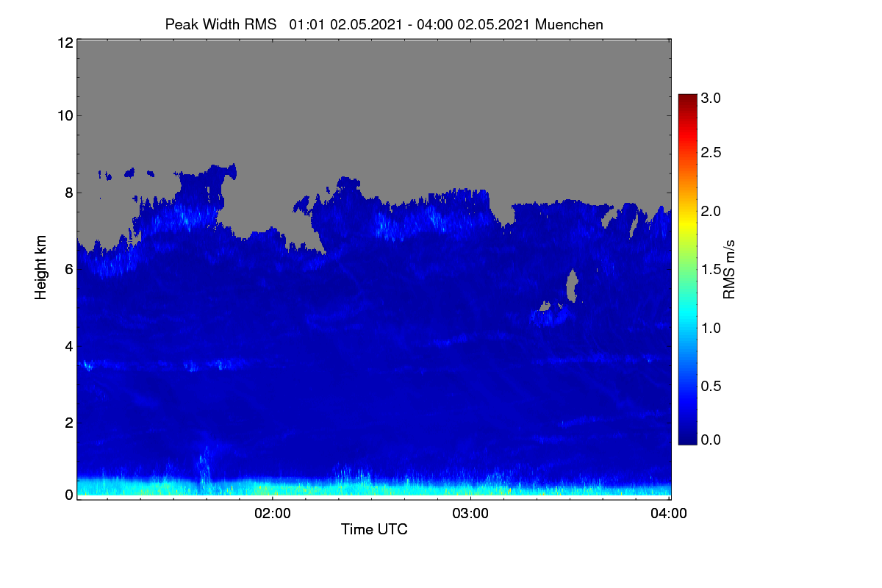
Task: Select the 04:00 time axis label
Action: tap(669, 514)
